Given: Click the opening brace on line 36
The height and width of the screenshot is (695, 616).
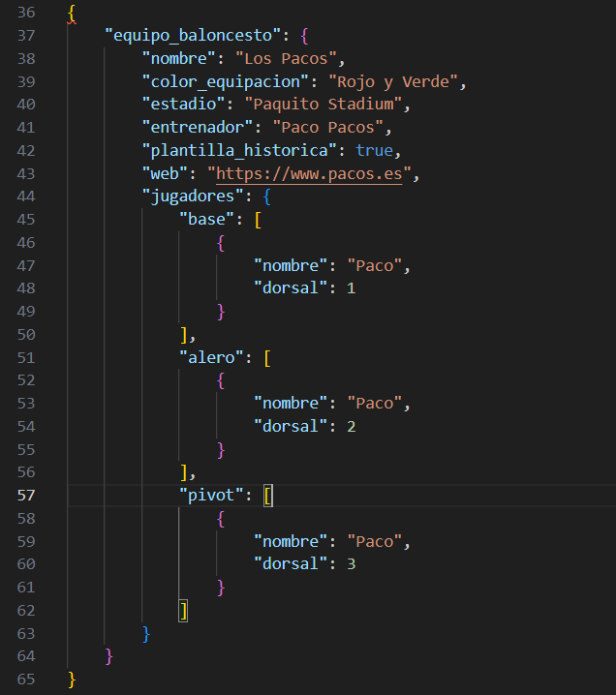Looking at the screenshot, I should pyautogui.click(x=72, y=14).
